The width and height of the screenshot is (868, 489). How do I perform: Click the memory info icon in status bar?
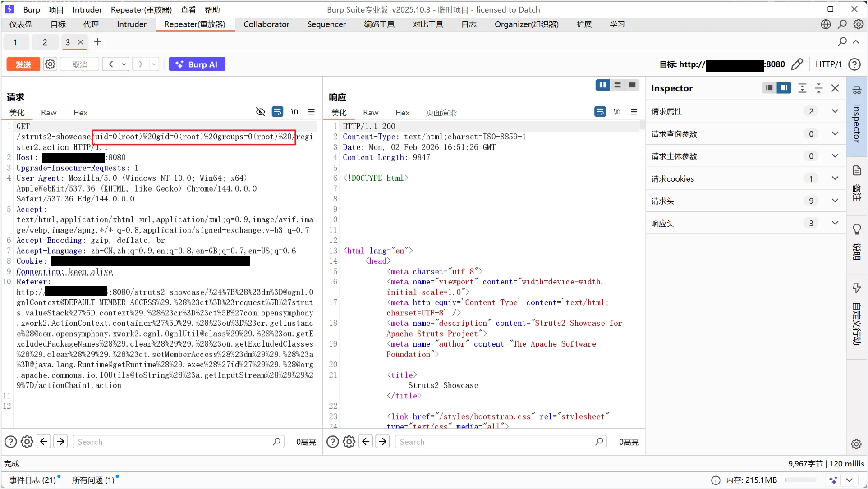716,480
